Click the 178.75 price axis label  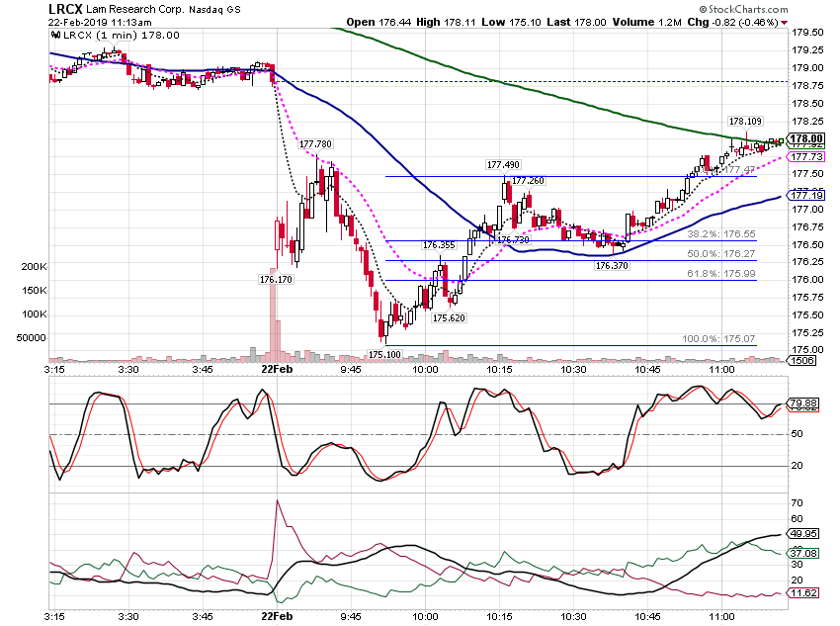coord(807,86)
